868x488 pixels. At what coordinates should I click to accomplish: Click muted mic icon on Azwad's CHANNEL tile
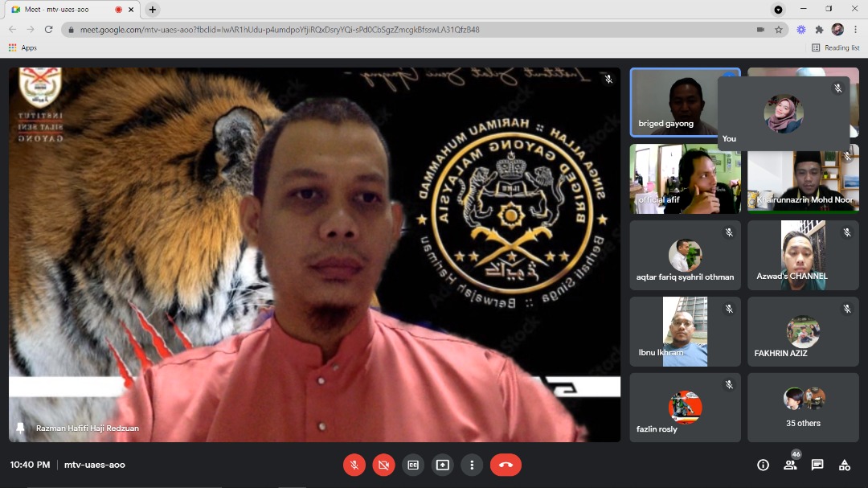point(847,232)
